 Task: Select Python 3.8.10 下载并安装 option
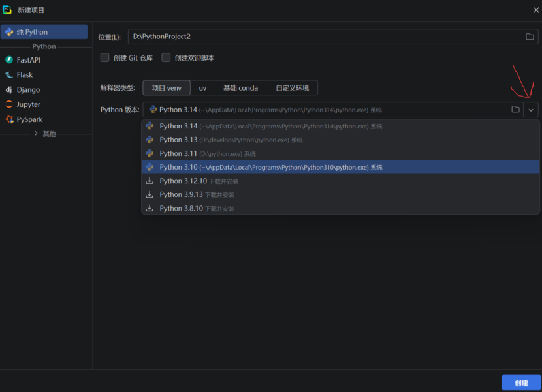[x=340, y=209]
